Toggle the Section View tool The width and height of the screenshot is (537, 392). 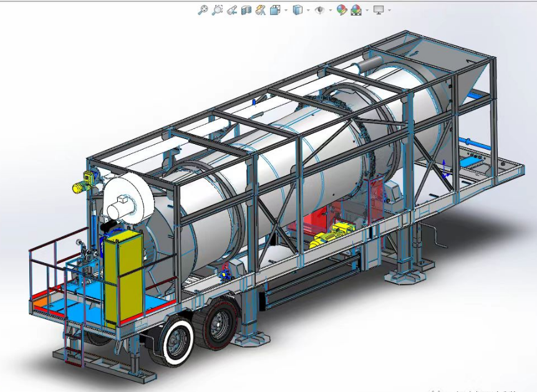coord(246,10)
